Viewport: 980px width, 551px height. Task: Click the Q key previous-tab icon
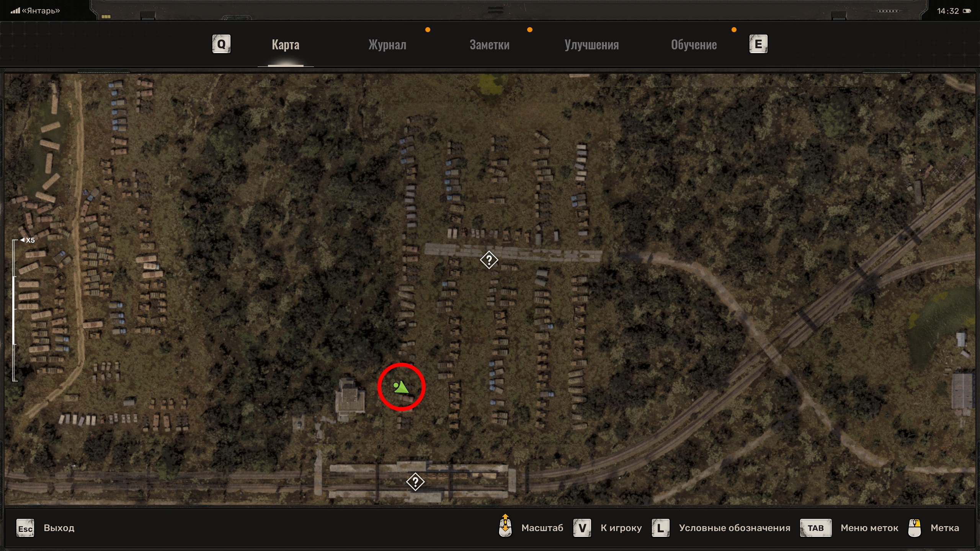coord(221,44)
